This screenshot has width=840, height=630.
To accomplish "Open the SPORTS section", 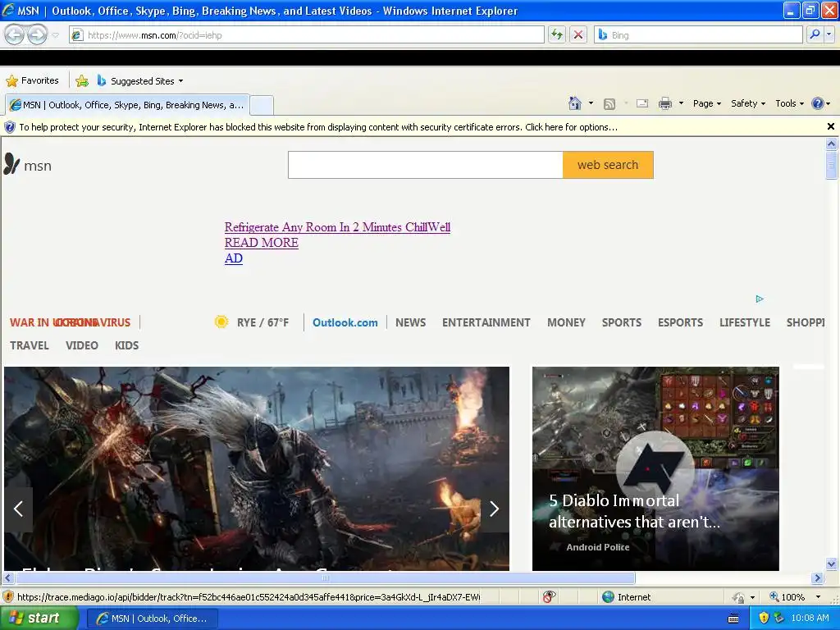I will (x=622, y=322).
